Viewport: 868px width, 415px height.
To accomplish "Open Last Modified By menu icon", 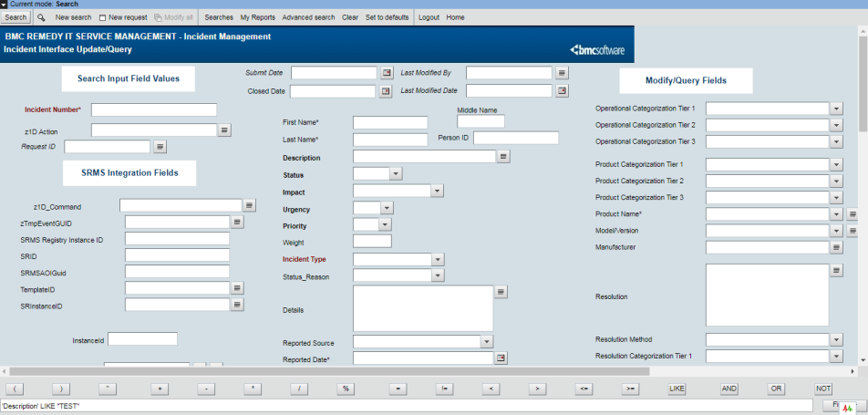I will tap(562, 73).
